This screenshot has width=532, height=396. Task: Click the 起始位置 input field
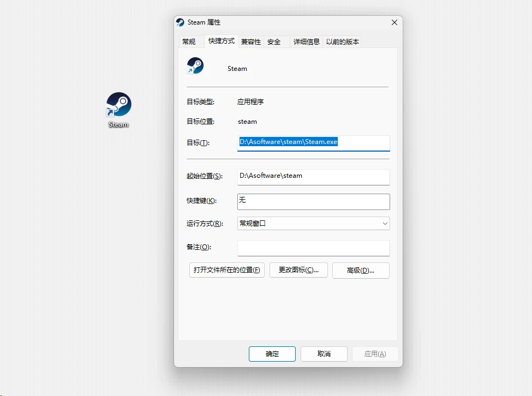click(314, 177)
